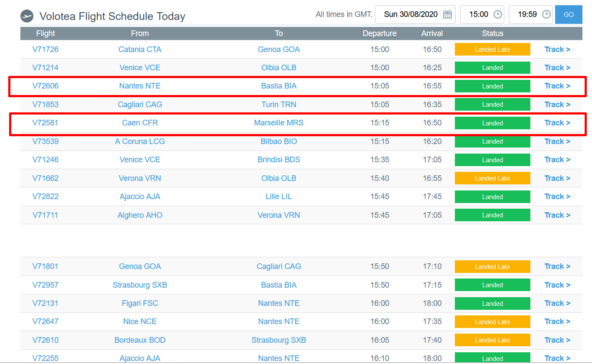Image resolution: width=592 pixels, height=364 pixels.
Task: Click the Status column header
Action: click(492, 33)
